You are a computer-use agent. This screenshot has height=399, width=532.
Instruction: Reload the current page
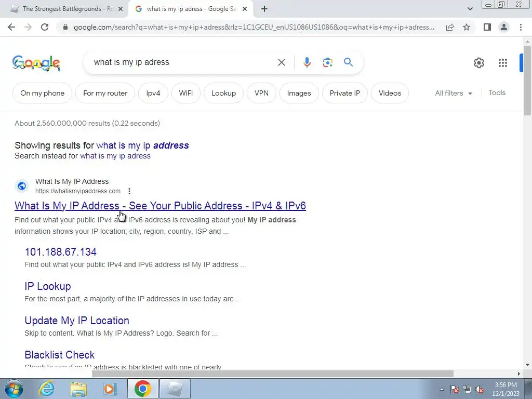tap(45, 27)
